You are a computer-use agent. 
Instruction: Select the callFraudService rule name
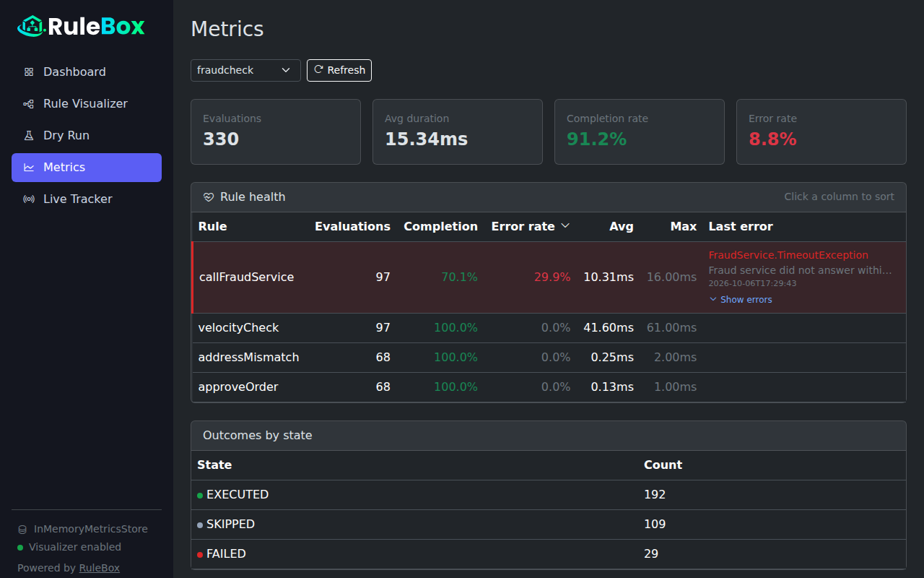(x=247, y=277)
